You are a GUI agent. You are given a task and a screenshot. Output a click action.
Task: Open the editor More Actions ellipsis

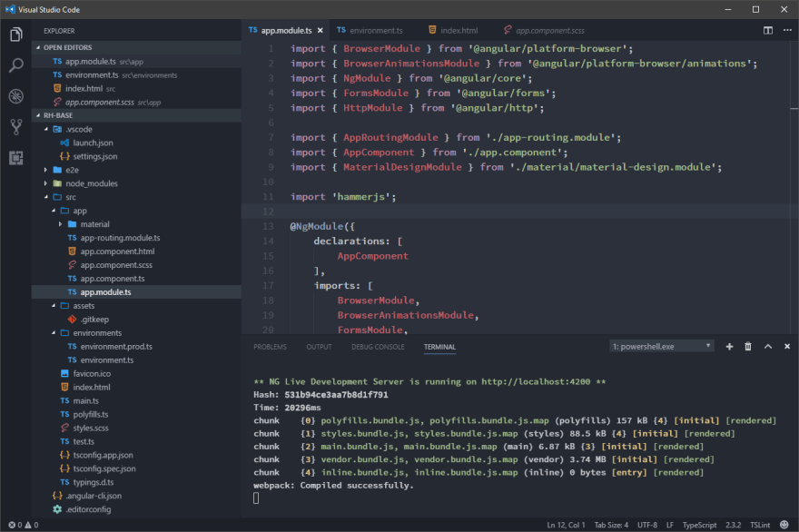[x=787, y=30]
